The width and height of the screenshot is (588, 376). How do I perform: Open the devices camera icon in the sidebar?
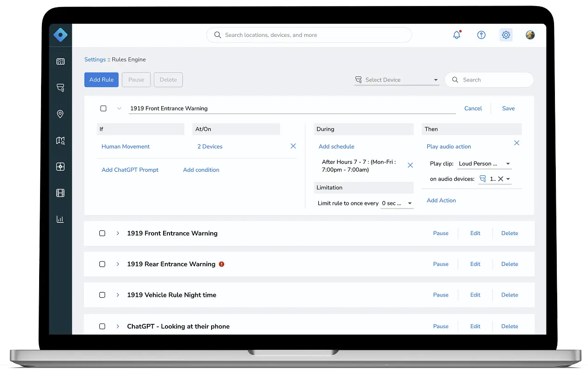pos(60,87)
